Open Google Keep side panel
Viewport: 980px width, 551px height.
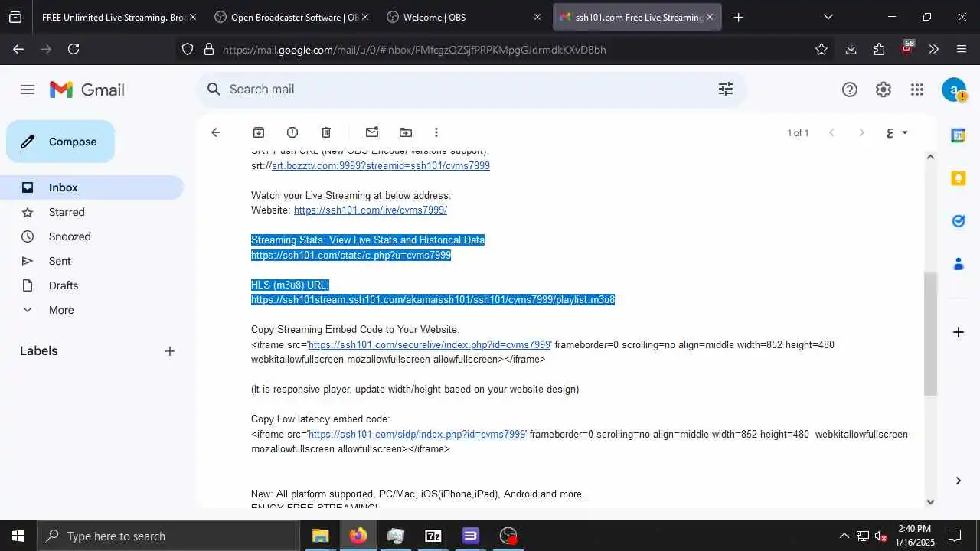click(959, 178)
